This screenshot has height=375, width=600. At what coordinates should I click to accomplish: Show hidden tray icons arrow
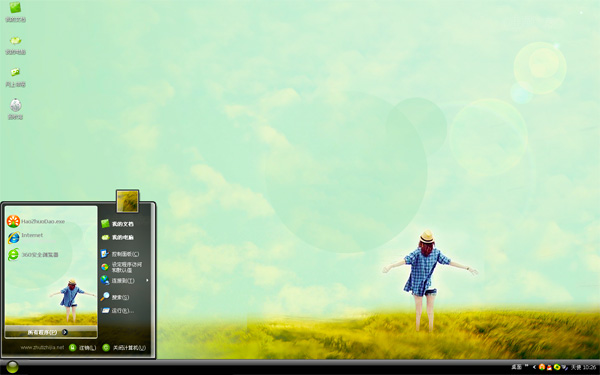[x=534, y=367]
